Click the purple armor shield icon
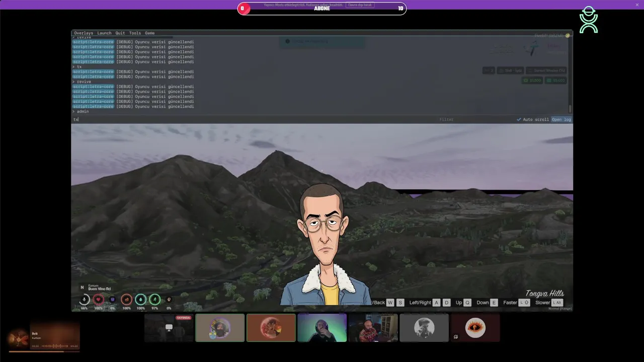The image size is (644, 362). coord(112,300)
